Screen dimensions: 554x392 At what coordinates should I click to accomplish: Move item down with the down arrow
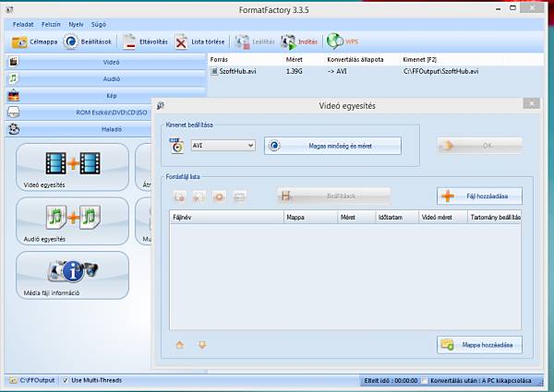click(201, 345)
